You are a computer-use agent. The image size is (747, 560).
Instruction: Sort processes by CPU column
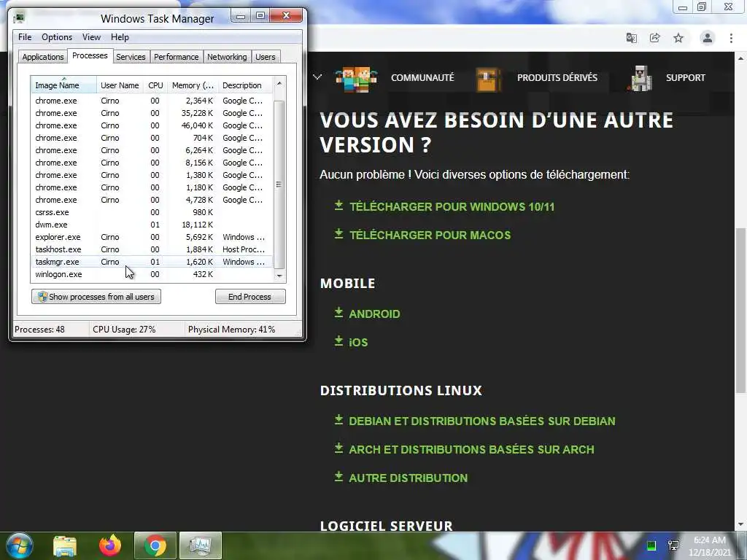(x=155, y=85)
